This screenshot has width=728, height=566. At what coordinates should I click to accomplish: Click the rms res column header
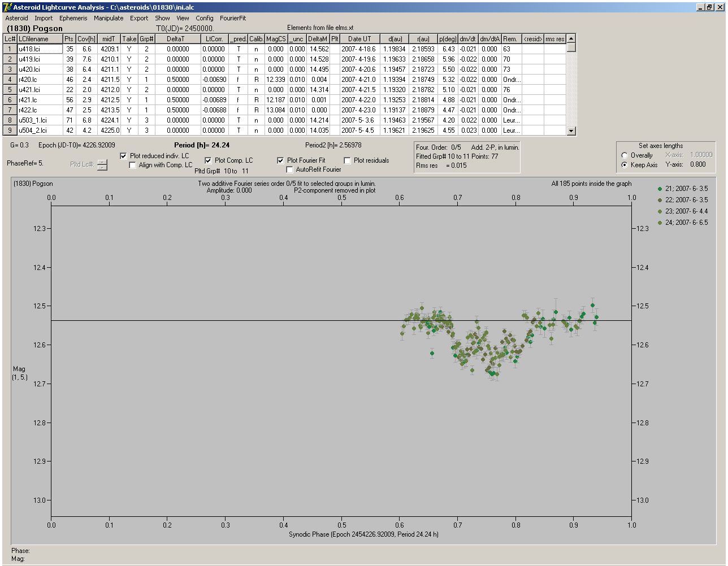coord(555,39)
